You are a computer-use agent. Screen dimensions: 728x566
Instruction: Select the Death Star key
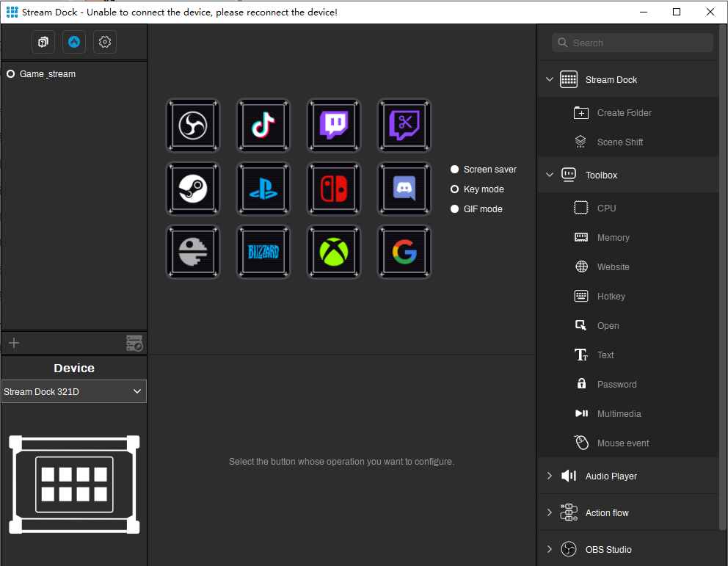[193, 252]
